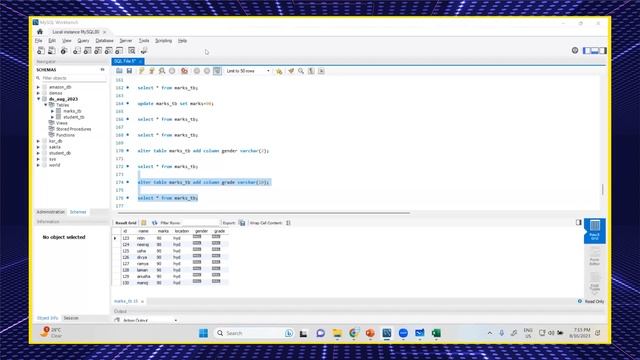Open the Limit to 50 rows dropdown
Image resolution: width=640 pixels, height=360 pixels.
click(248, 71)
